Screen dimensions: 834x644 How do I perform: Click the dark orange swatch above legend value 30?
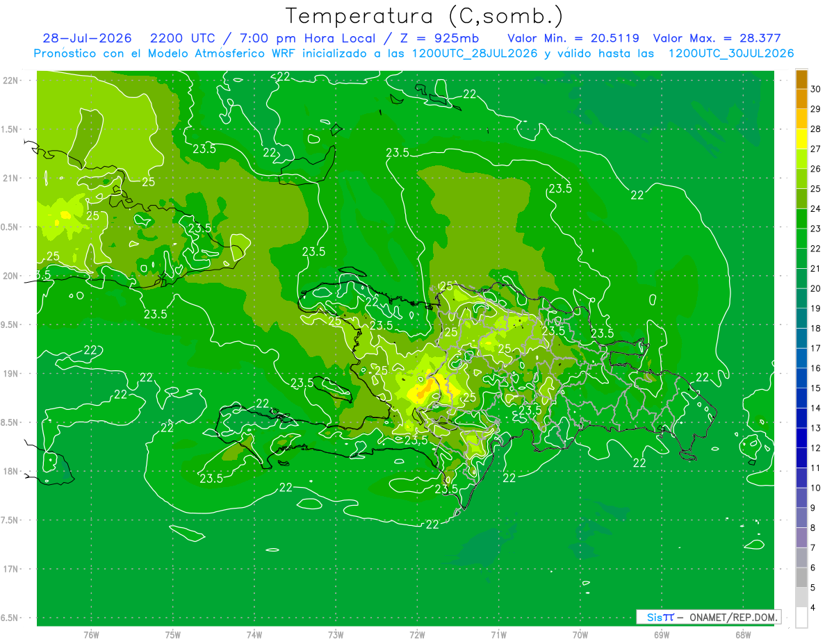pos(801,79)
